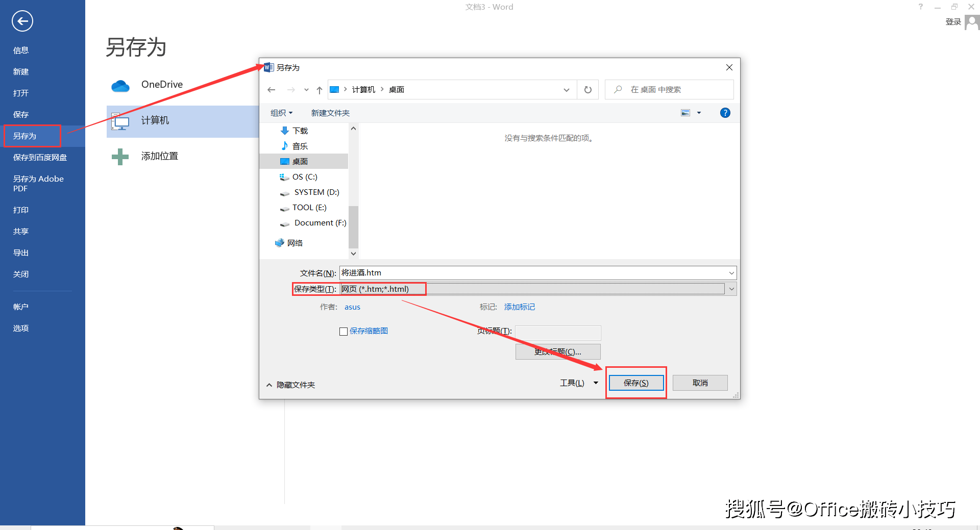The width and height of the screenshot is (980, 530).
Task: Select 下载 folder in navigation tree
Action: pyautogui.click(x=300, y=131)
